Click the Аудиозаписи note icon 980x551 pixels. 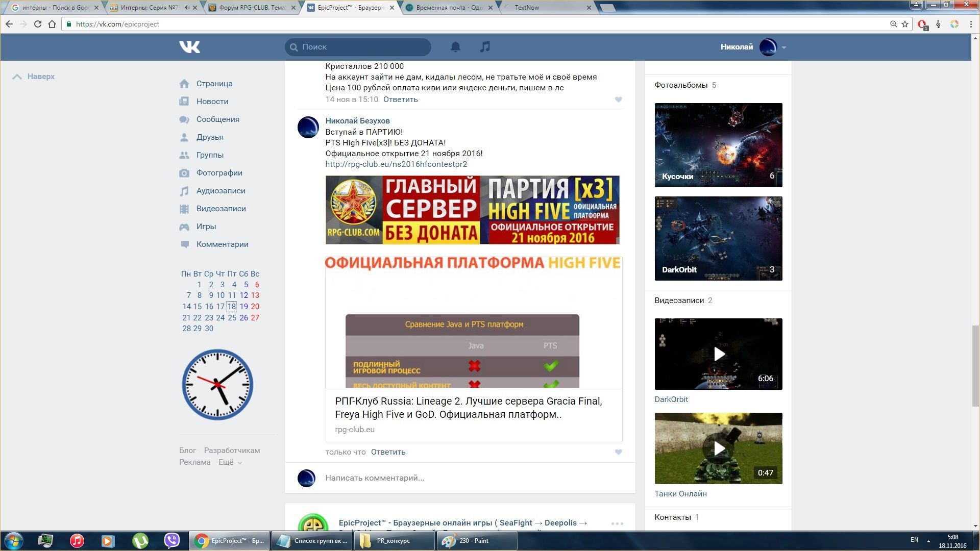pos(184,191)
